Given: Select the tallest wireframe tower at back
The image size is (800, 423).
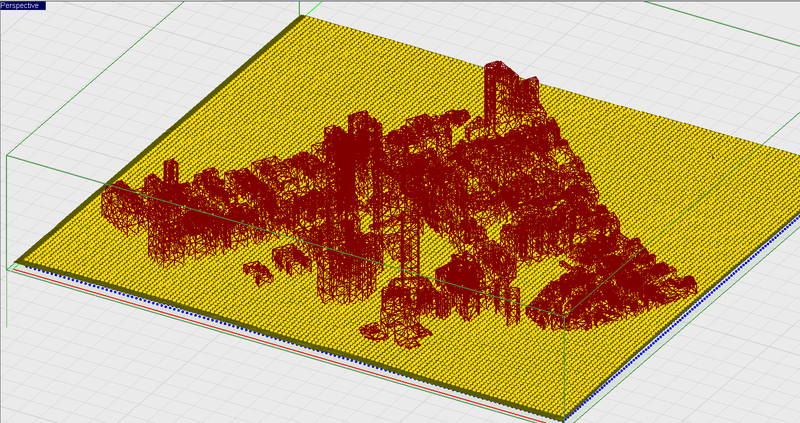Looking at the screenshot, I should 495,97.
